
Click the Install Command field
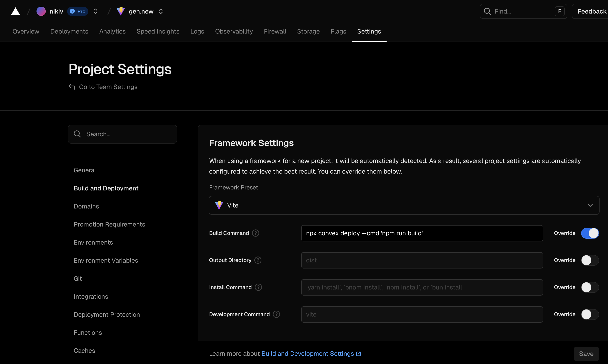[422, 287]
